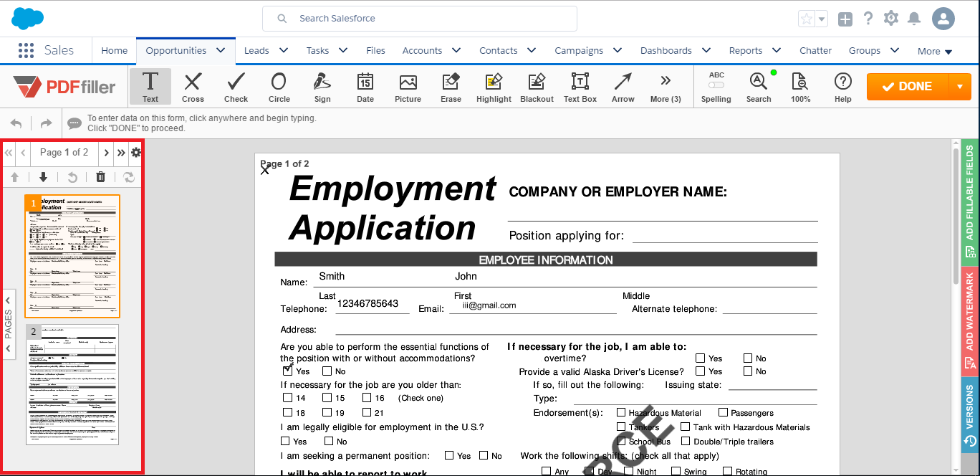The image size is (980, 476).
Task: Expand the Leads tab dropdown
Action: pos(284,50)
